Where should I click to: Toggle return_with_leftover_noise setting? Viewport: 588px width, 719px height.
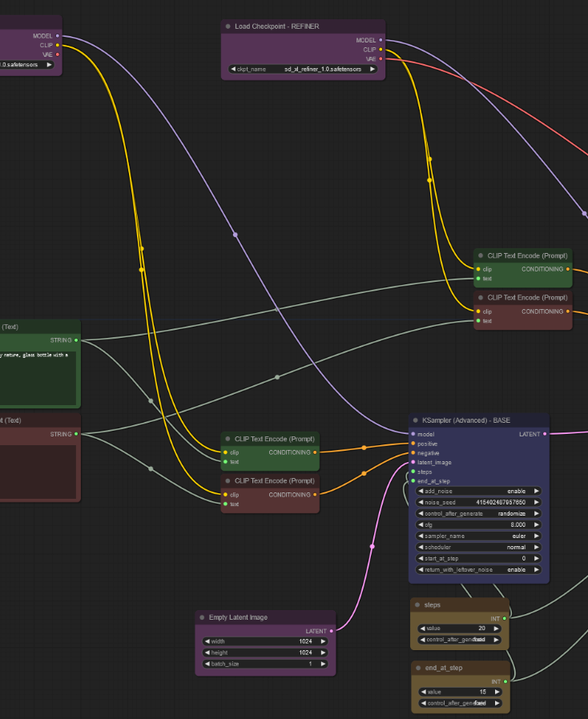[477, 569]
